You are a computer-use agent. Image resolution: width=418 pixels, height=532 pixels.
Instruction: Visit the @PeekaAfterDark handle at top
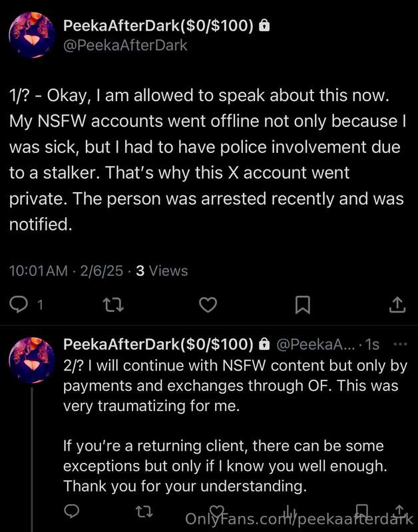[x=125, y=45]
